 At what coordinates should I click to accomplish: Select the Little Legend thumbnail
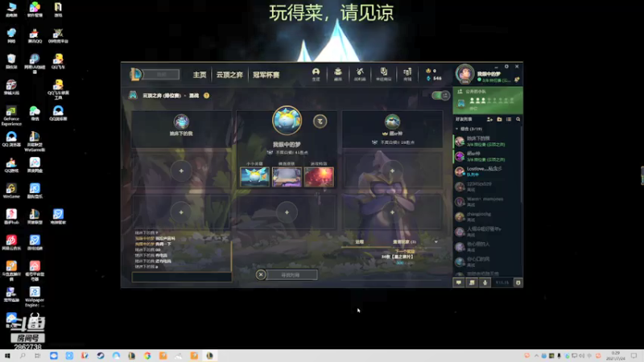coord(254,177)
